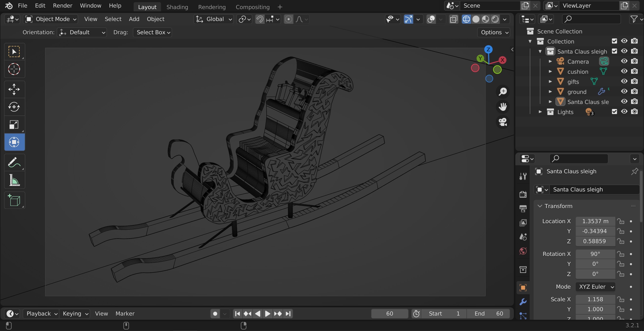Open the Render menu

[63, 6]
